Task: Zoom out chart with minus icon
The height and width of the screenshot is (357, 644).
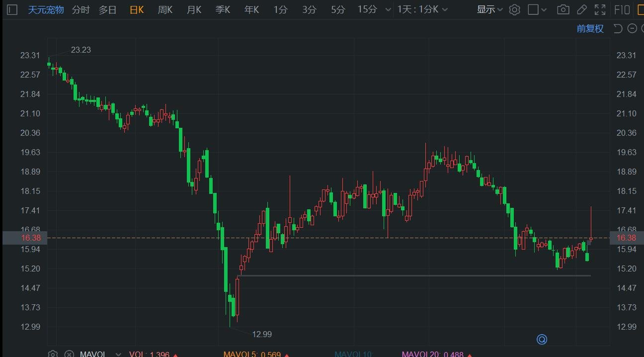Action: (x=632, y=28)
